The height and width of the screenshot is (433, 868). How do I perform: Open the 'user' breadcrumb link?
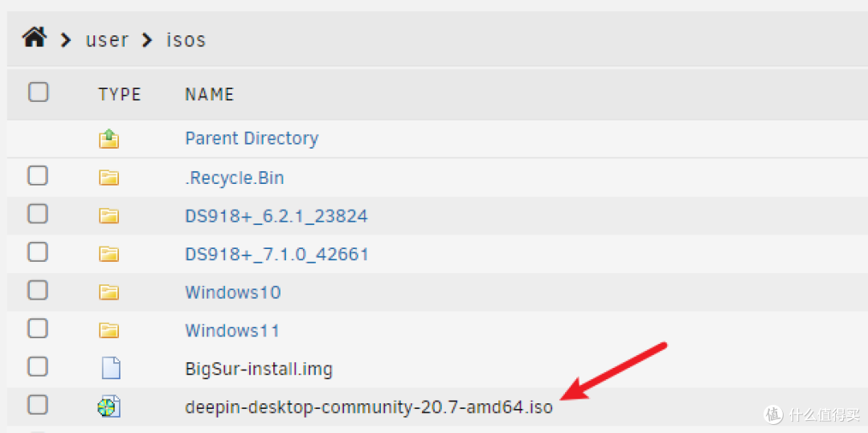[x=108, y=40]
